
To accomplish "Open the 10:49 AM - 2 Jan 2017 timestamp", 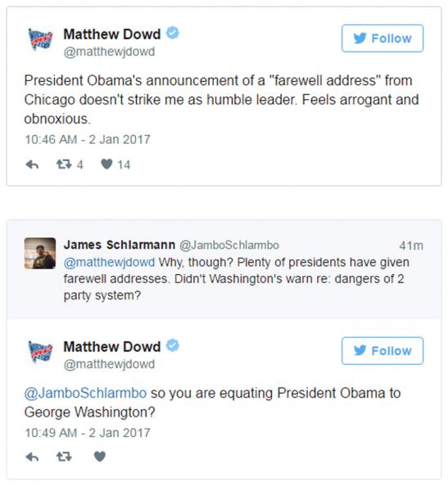I will [x=88, y=433].
